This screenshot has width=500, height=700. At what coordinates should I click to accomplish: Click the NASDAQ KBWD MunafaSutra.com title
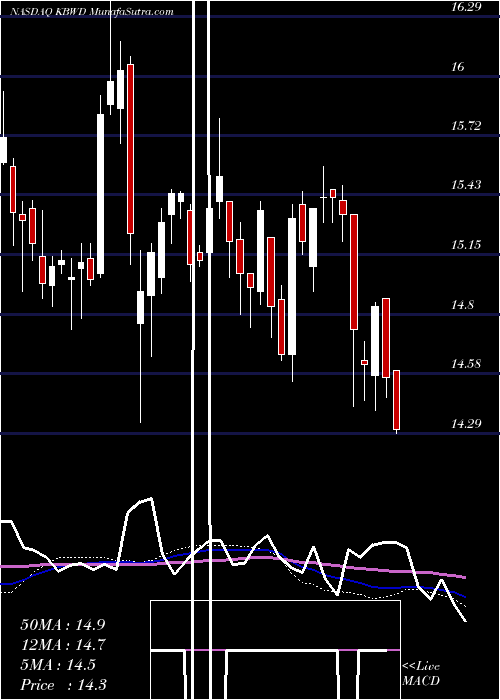[x=90, y=12]
